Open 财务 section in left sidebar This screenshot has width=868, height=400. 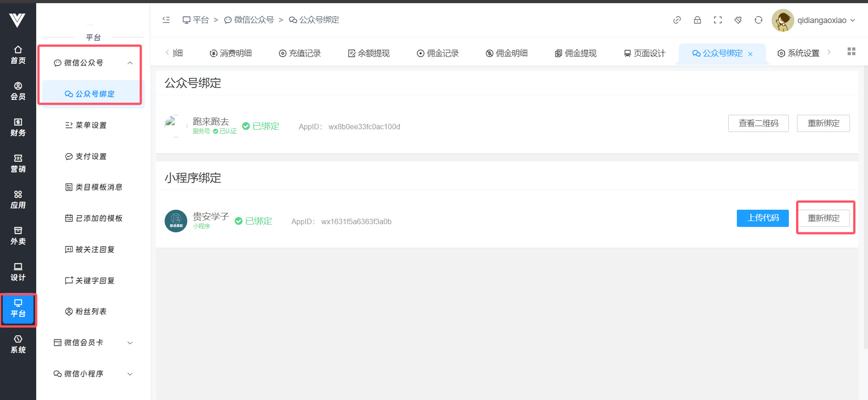coord(18,127)
